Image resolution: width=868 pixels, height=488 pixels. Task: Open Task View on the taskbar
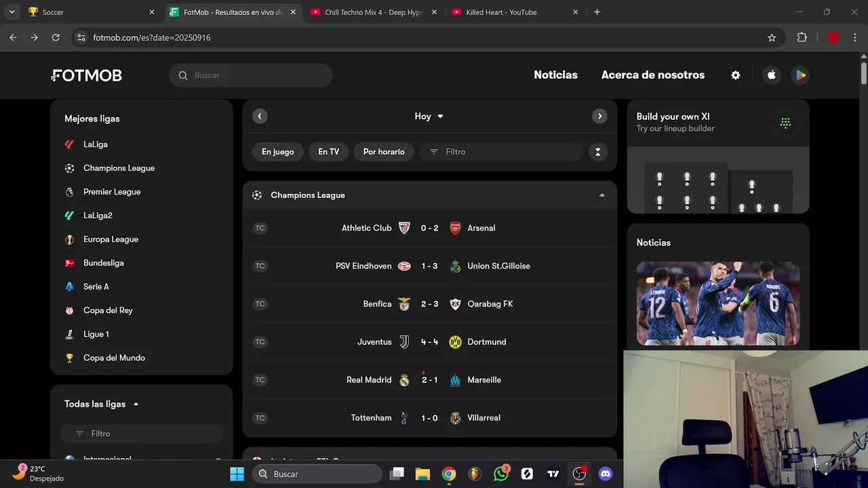tap(397, 474)
